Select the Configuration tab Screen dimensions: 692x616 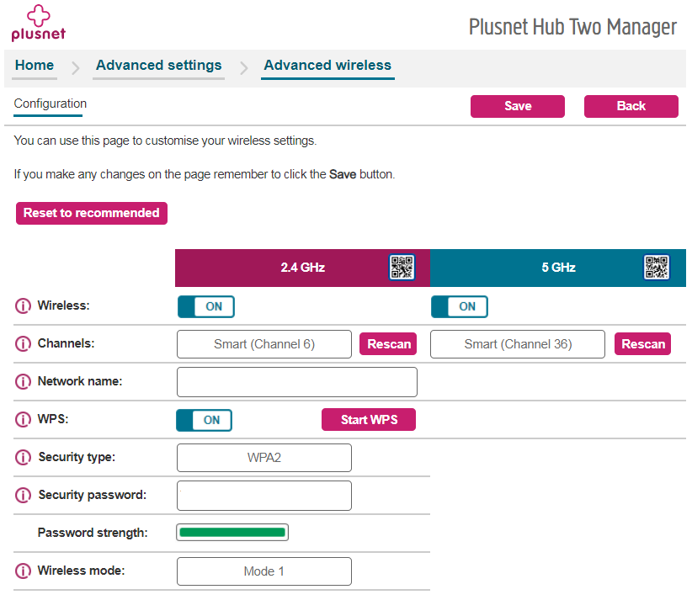(x=49, y=104)
